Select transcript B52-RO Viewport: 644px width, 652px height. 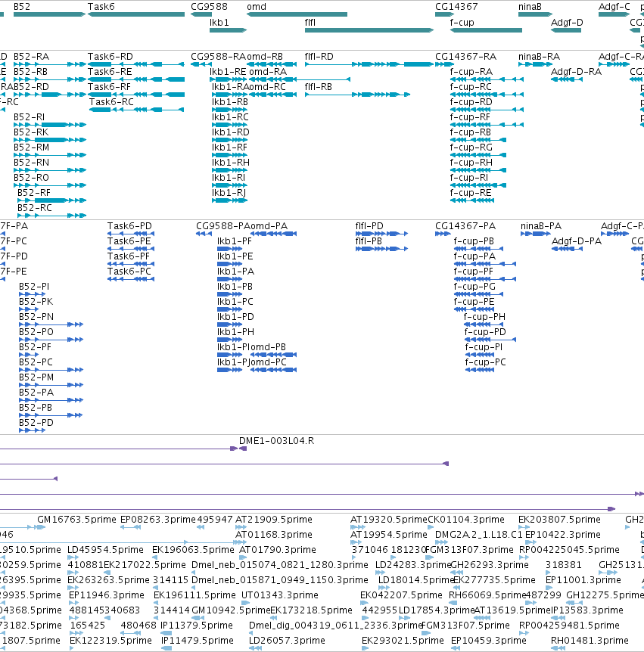point(50,185)
